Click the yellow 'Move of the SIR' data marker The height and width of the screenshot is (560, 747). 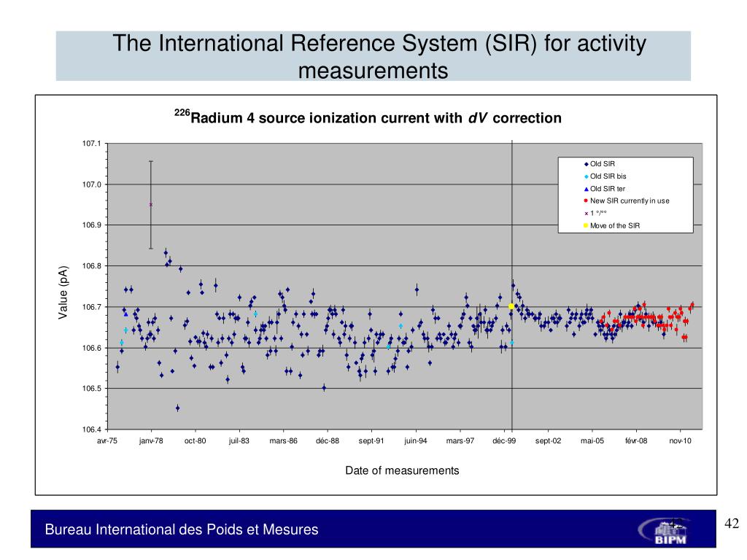(511, 307)
